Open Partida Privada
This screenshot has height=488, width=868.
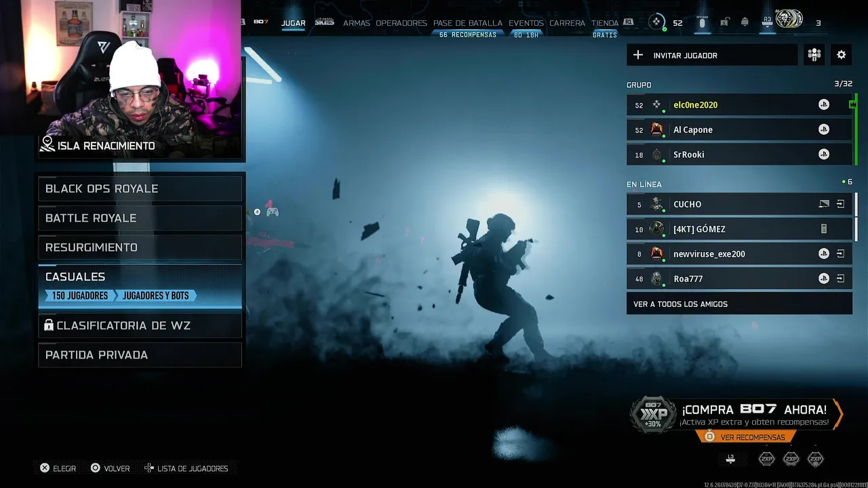(x=140, y=354)
